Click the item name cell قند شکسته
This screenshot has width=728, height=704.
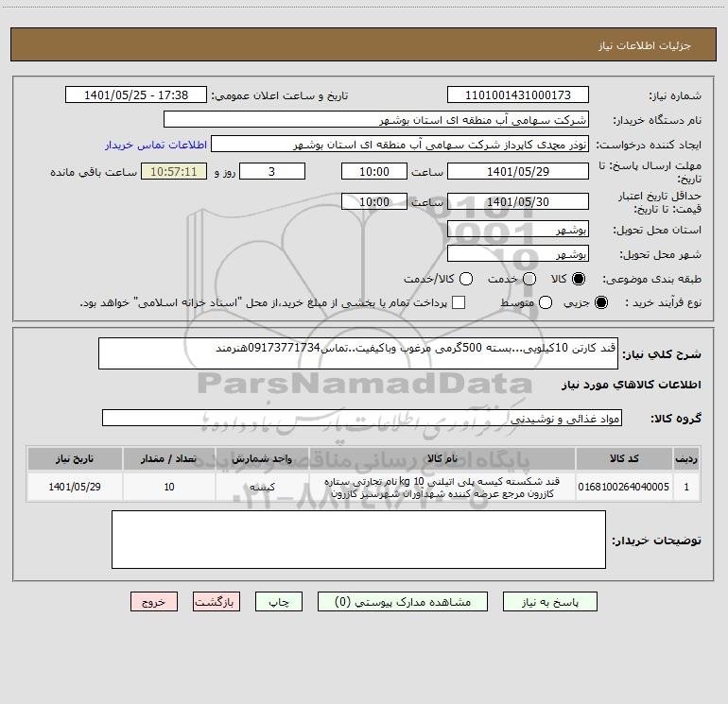442,487
